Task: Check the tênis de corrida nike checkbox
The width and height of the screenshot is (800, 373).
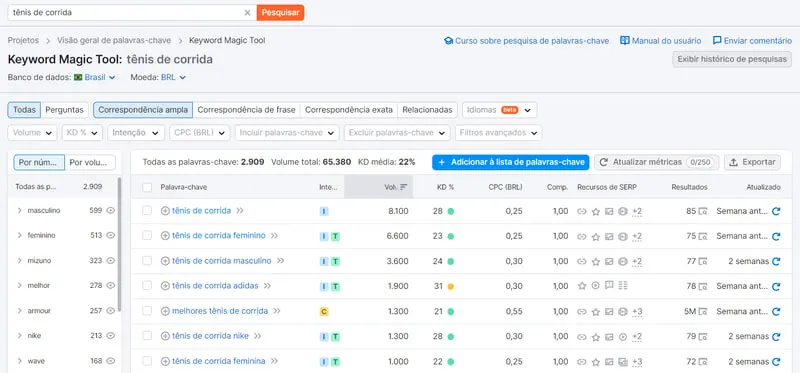Action: [147, 336]
